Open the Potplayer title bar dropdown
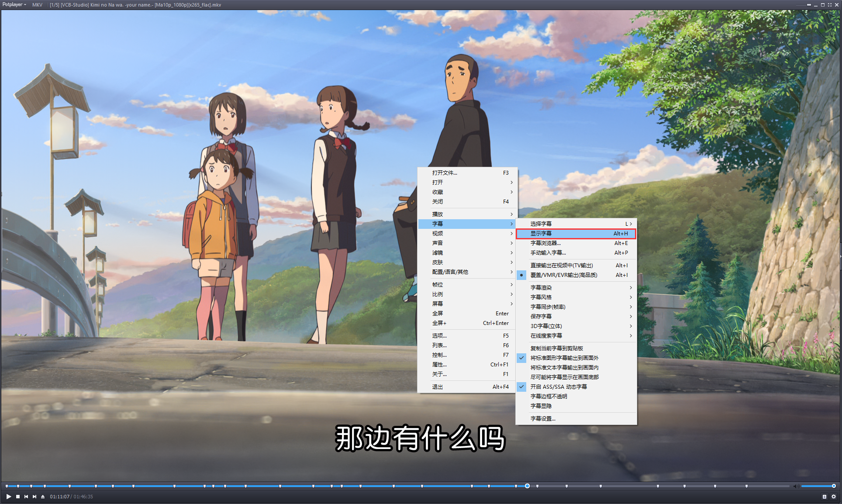The height and width of the screenshot is (504, 842). tap(14, 5)
